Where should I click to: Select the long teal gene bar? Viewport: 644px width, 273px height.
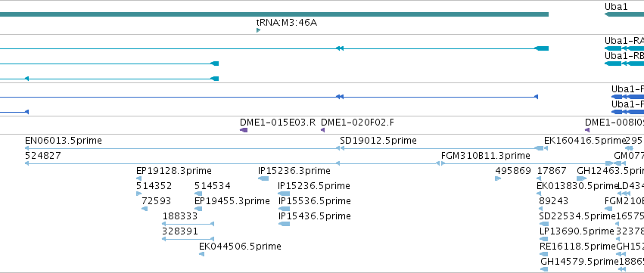(x=275, y=14)
